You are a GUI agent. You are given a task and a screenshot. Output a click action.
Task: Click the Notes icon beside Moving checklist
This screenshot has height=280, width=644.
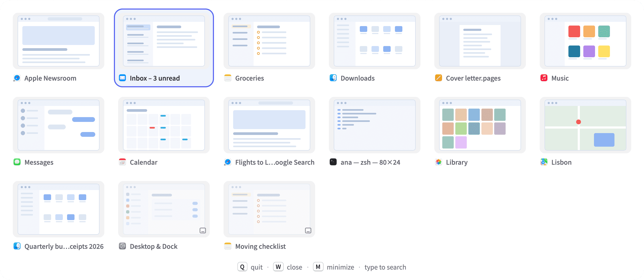(228, 246)
